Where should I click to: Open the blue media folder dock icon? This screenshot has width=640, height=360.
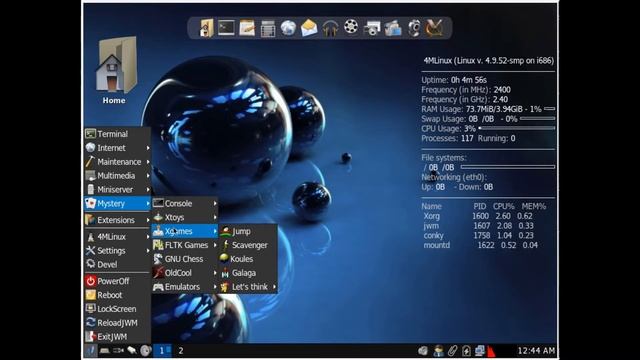(x=393, y=28)
